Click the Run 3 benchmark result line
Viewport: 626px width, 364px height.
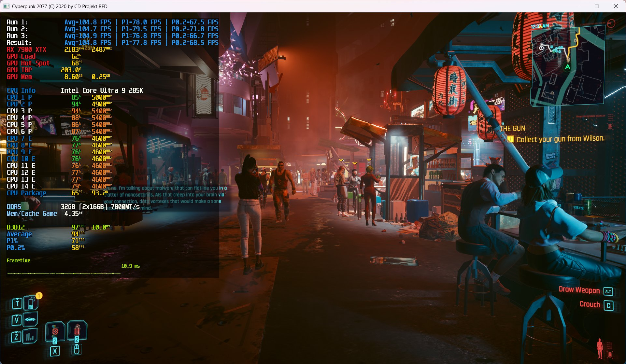click(x=112, y=36)
